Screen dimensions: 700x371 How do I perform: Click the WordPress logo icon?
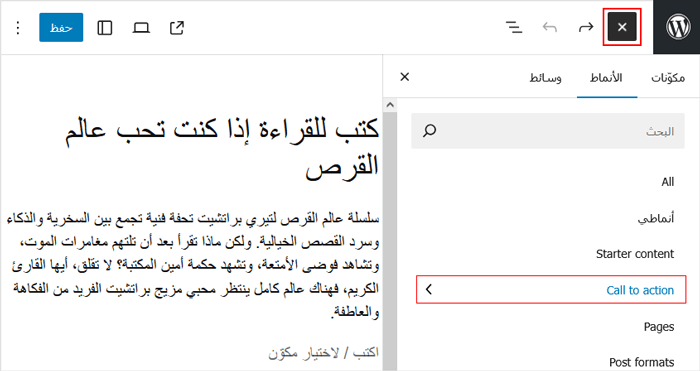tap(678, 27)
